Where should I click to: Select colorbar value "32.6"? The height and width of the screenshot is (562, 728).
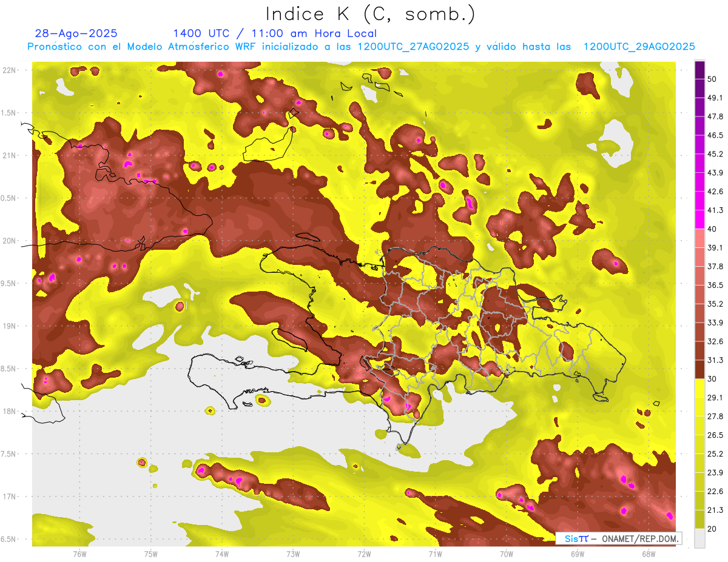click(x=716, y=341)
